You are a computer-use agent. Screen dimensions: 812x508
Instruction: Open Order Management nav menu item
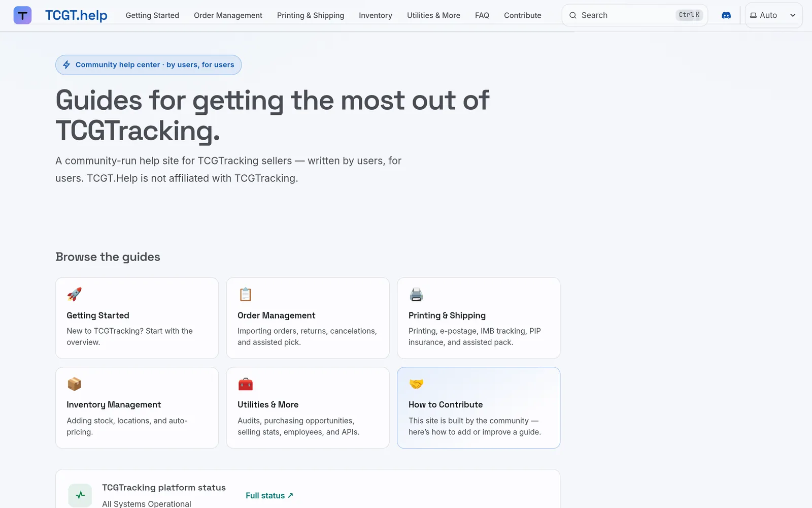coord(228,15)
